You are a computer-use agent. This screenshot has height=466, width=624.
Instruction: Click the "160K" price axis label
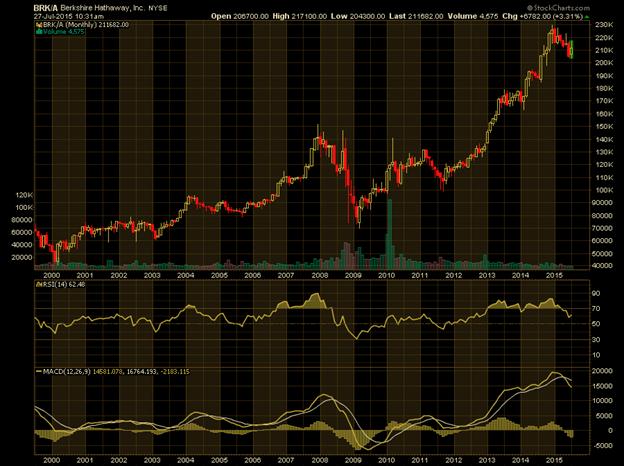[604, 114]
